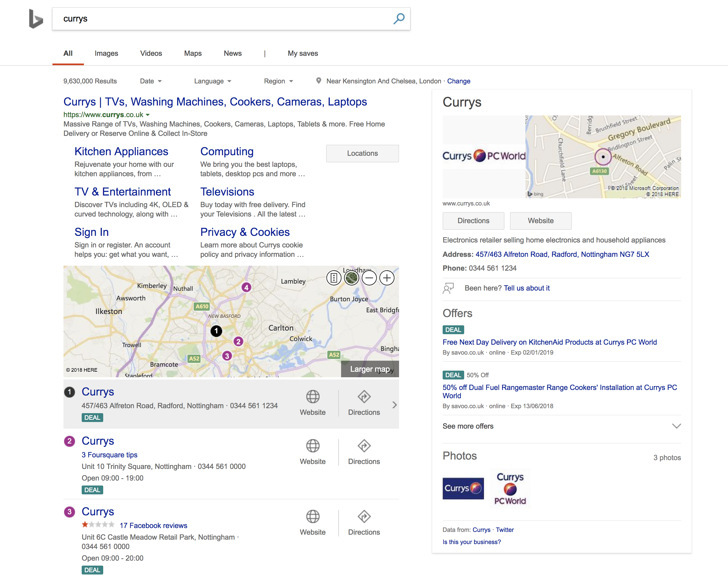The width and height of the screenshot is (728, 575).
Task: Click the small street map in Currys panel
Action: tap(603, 157)
